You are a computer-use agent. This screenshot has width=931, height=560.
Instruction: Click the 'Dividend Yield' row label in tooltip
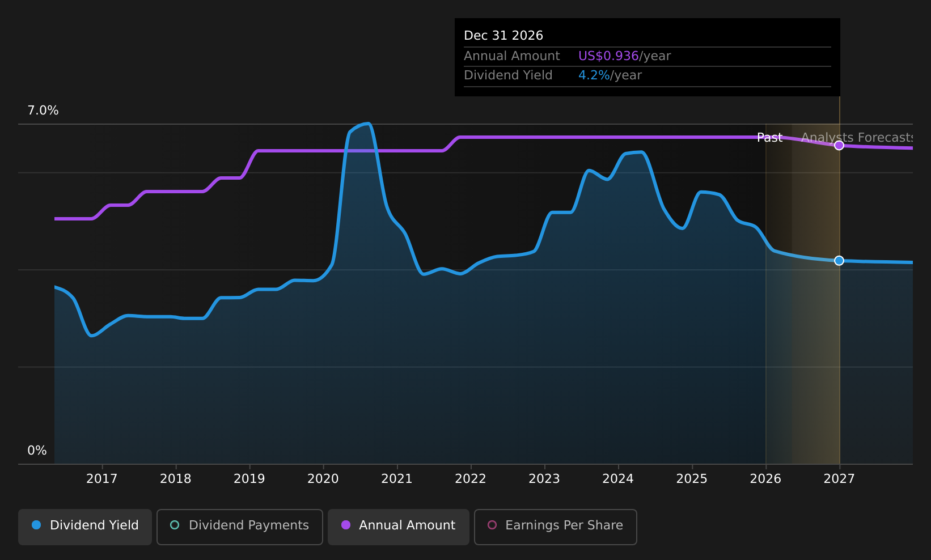pyautogui.click(x=508, y=75)
